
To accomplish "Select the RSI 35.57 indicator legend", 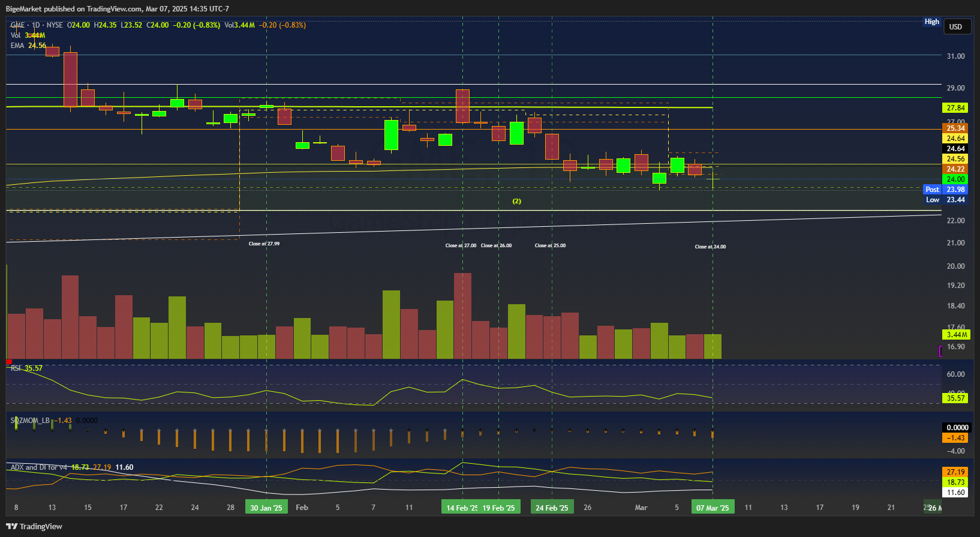I will click(26, 368).
